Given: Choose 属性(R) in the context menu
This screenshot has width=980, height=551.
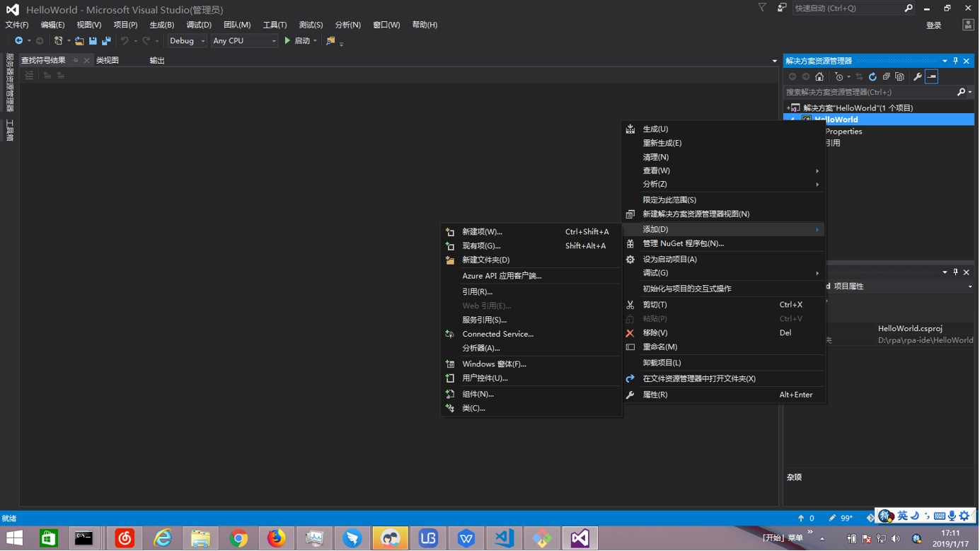Looking at the screenshot, I should 724,395.
